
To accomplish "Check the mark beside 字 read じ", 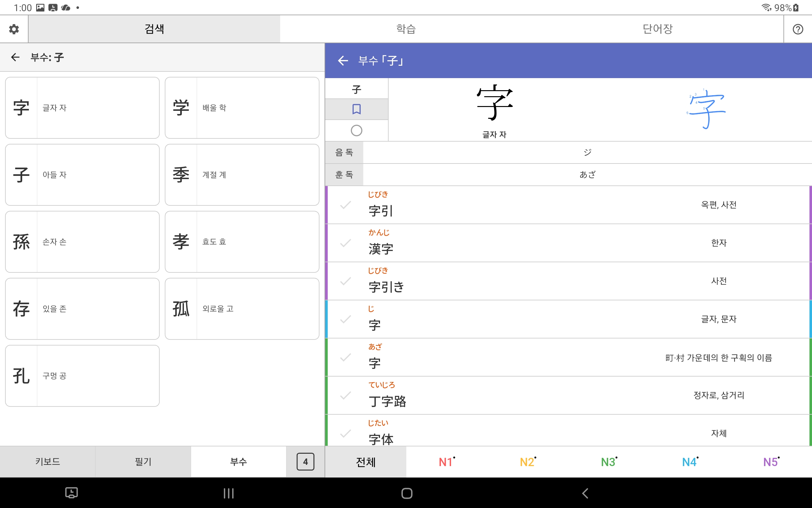I will tap(345, 319).
